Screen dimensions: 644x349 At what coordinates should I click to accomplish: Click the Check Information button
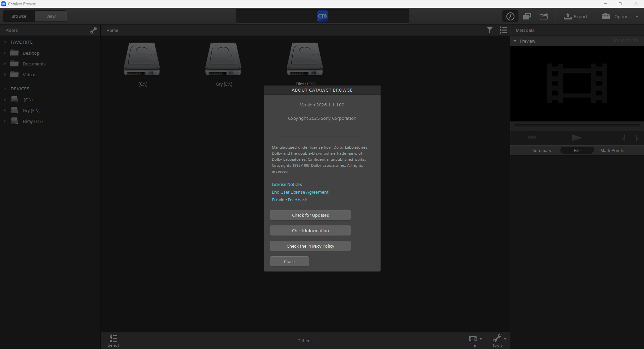click(310, 231)
